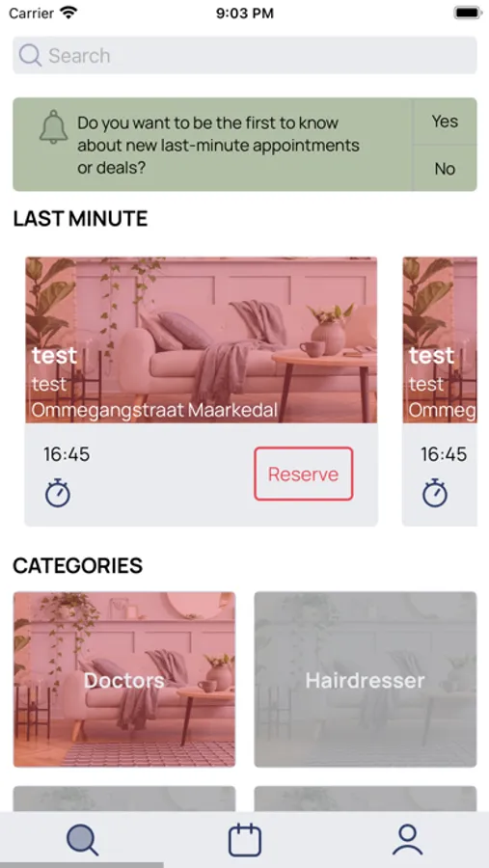The image size is (489, 868).
Task: Tap the Ommegangstraat Maarkedal address text
Action: (154, 410)
